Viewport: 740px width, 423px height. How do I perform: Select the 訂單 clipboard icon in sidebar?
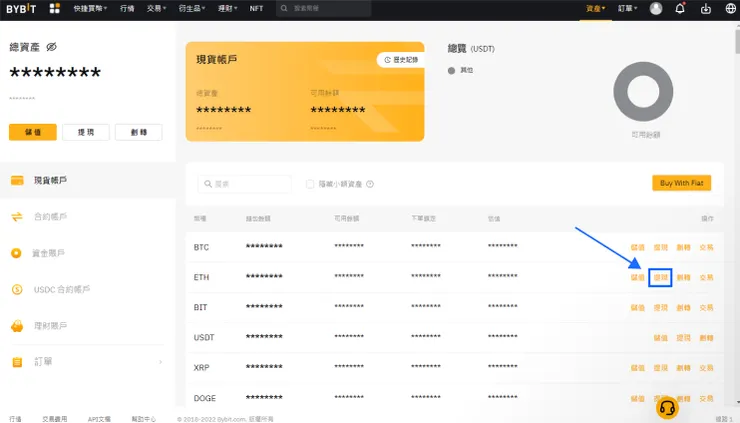coord(17,362)
